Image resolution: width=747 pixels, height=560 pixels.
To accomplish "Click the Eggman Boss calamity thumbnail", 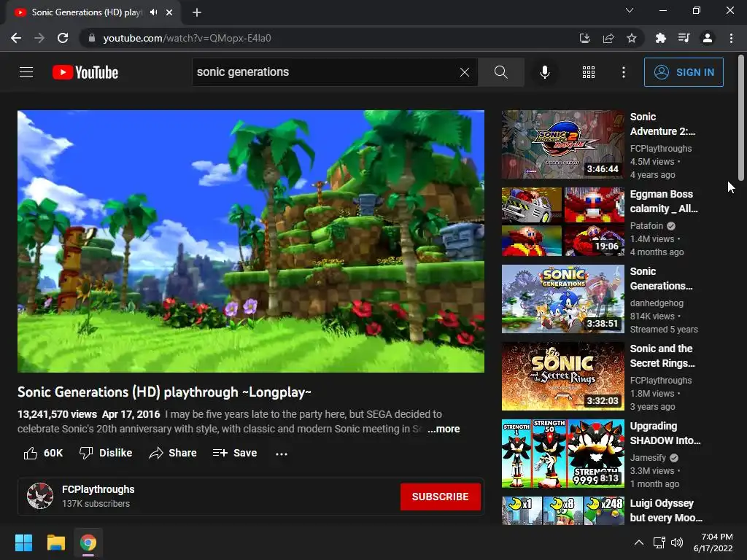I will (x=562, y=222).
